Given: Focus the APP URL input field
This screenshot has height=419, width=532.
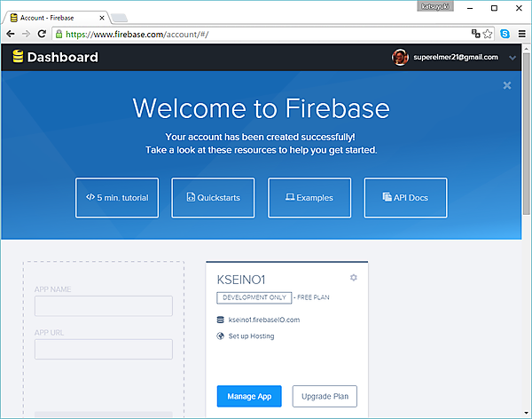Looking at the screenshot, I should [x=104, y=349].
